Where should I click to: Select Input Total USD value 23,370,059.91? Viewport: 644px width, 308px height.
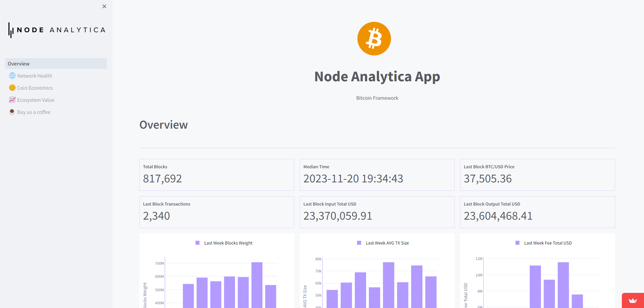338,216
